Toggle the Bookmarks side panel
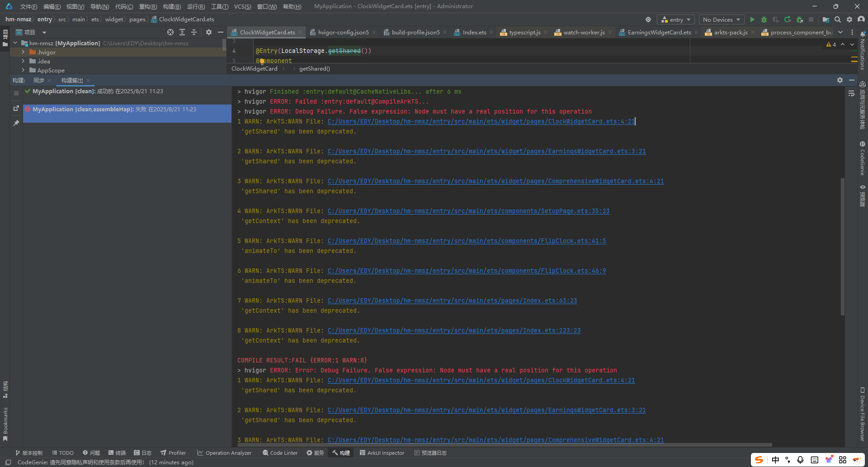The image size is (868, 467). [x=5, y=424]
